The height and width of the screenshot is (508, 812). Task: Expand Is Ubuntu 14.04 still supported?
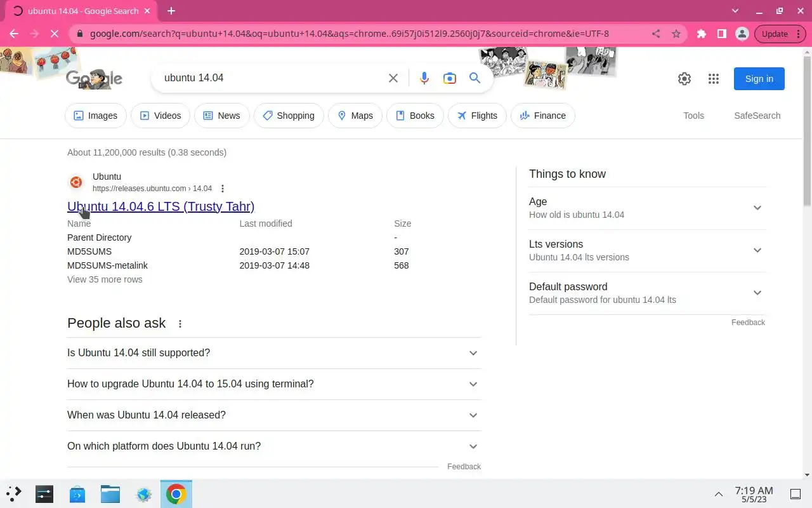[x=274, y=353]
